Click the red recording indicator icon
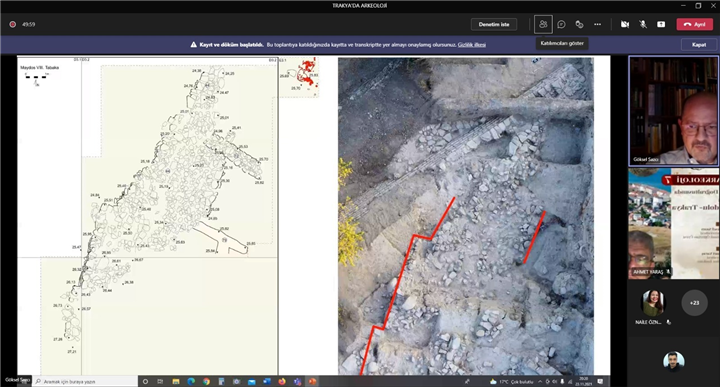This screenshot has width=720, height=387. [x=13, y=24]
